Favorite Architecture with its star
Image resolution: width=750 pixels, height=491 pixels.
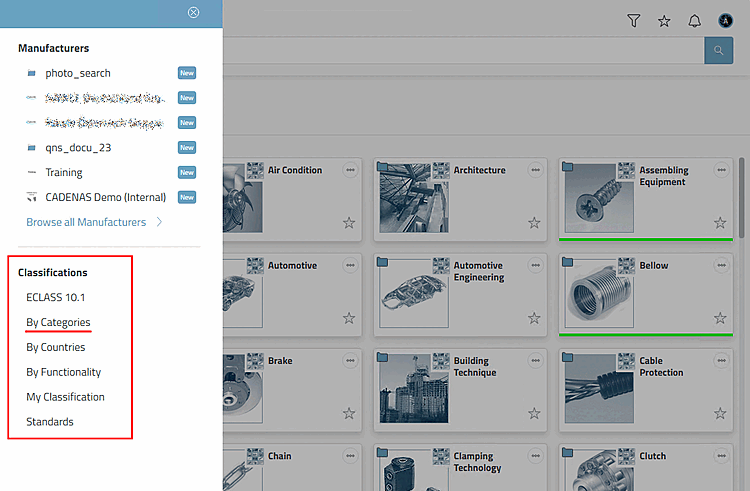534,223
